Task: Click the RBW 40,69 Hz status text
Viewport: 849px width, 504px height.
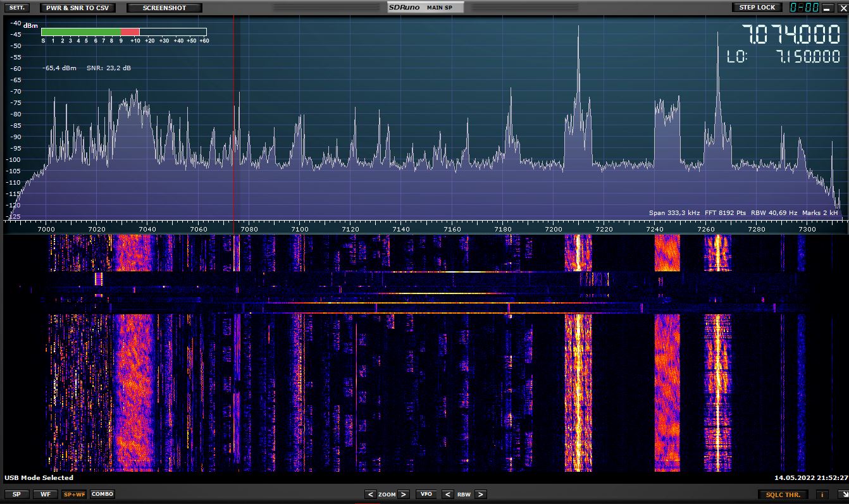Action: pos(774,213)
